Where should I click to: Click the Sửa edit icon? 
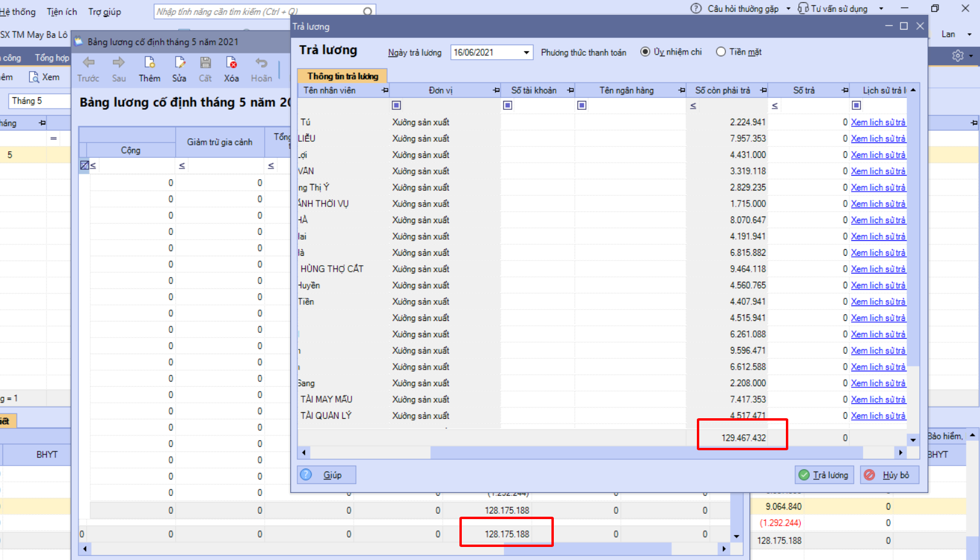click(x=180, y=62)
